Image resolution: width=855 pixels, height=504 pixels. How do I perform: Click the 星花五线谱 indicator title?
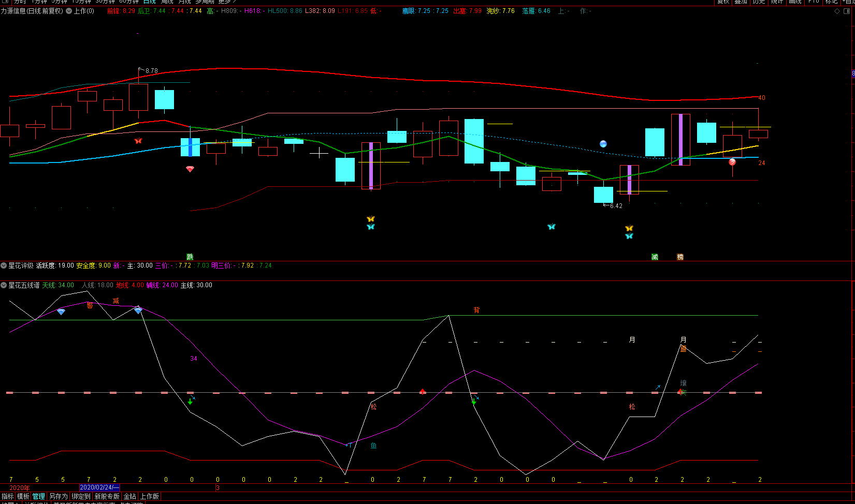coord(24,285)
